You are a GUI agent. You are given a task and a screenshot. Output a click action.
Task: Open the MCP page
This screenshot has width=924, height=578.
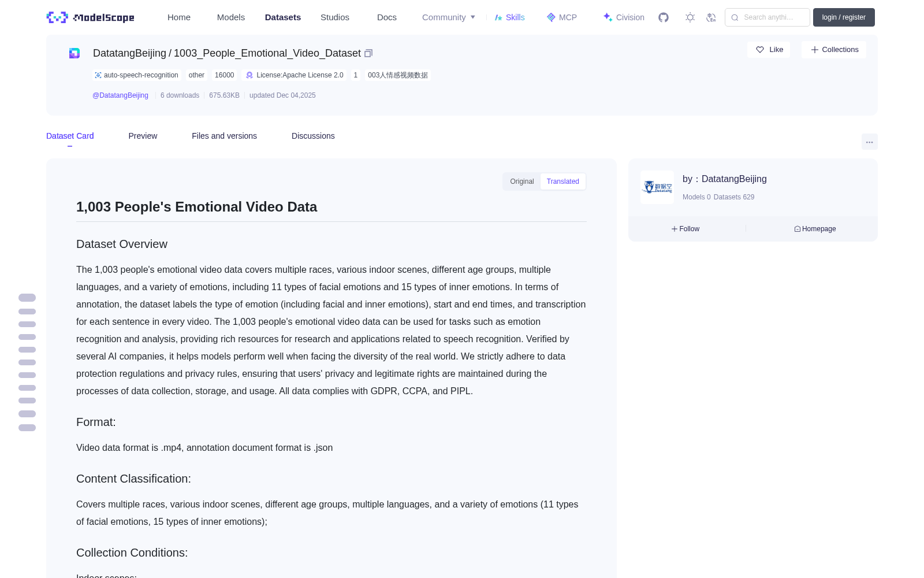pyautogui.click(x=562, y=17)
